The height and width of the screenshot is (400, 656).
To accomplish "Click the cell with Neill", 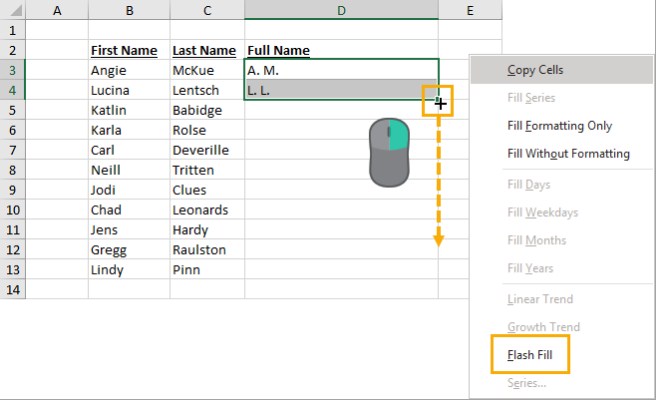I will pos(129,170).
